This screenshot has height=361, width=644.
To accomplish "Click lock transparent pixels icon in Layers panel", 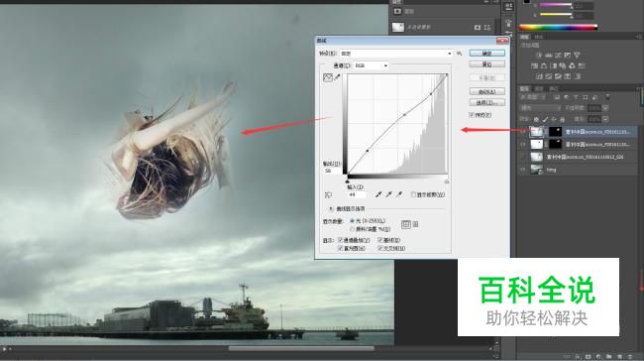I will [536, 119].
